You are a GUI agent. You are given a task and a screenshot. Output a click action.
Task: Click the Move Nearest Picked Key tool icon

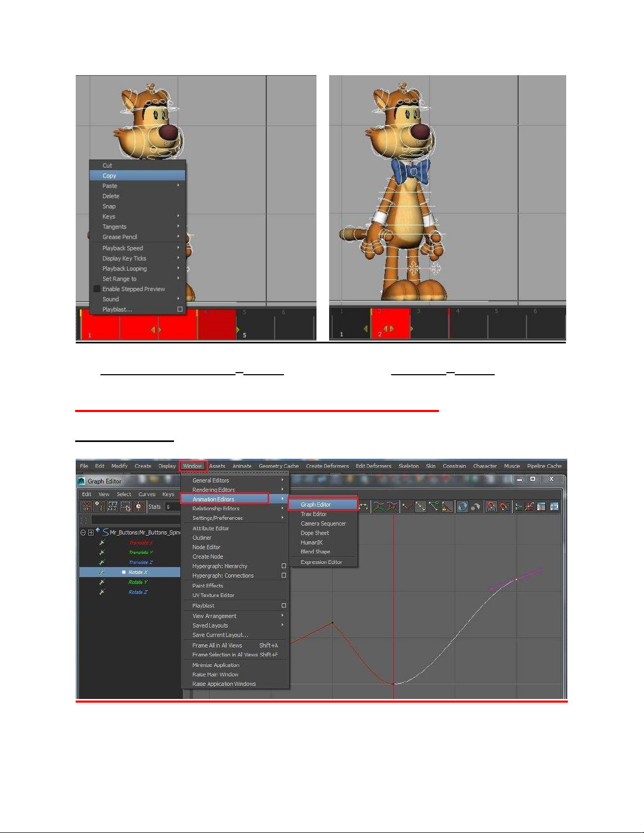86,507
